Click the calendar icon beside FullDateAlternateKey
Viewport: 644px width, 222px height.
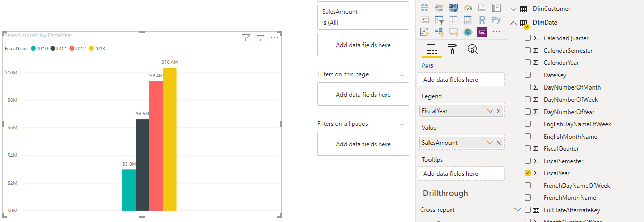pyautogui.click(x=536, y=210)
